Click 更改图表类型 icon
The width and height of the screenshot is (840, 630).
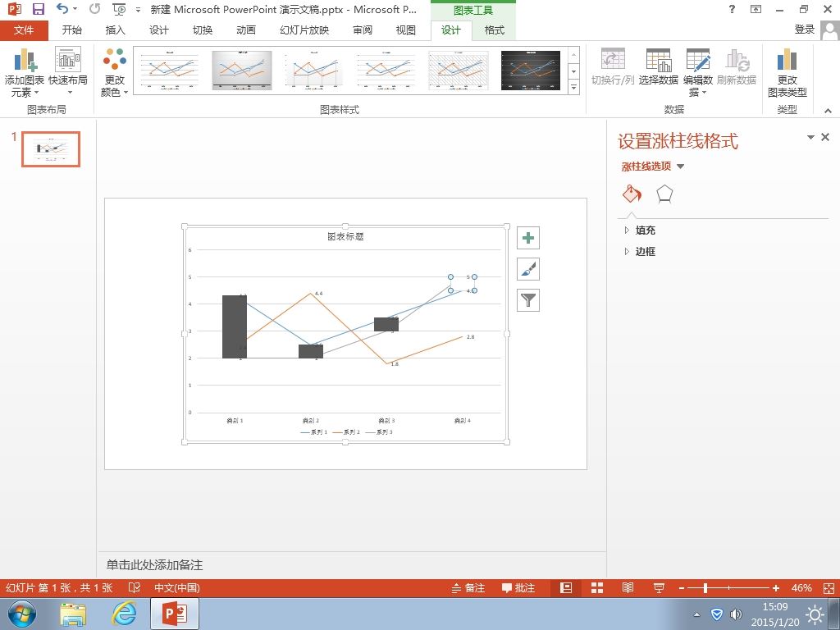click(x=787, y=72)
